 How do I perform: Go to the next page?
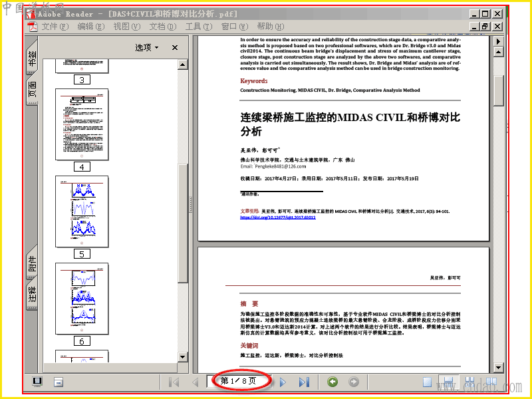[283, 382]
